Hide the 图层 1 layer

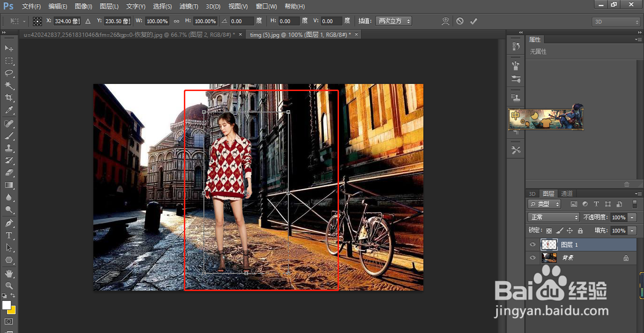coord(533,245)
